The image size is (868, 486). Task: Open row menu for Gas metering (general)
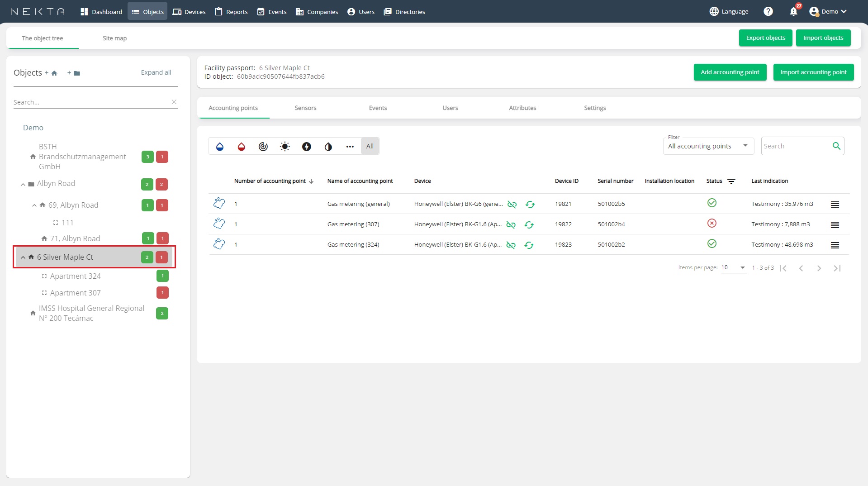(835, 204)
